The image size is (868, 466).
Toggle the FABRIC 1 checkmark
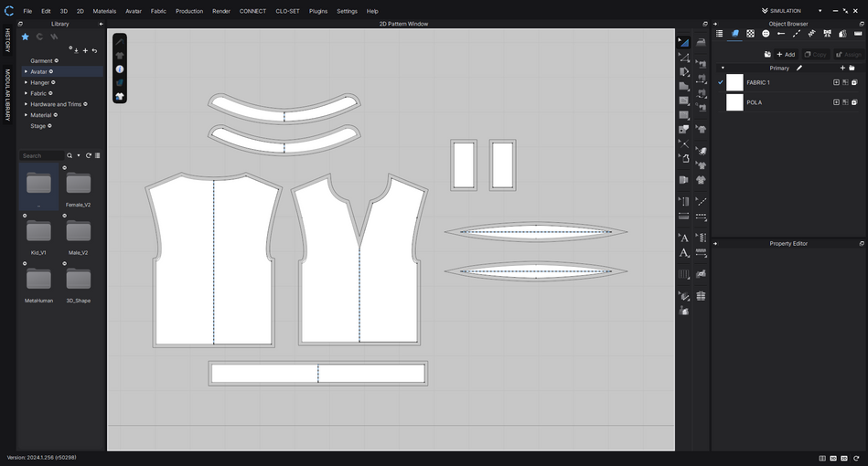pyautogui.click(x=721, y=82)
